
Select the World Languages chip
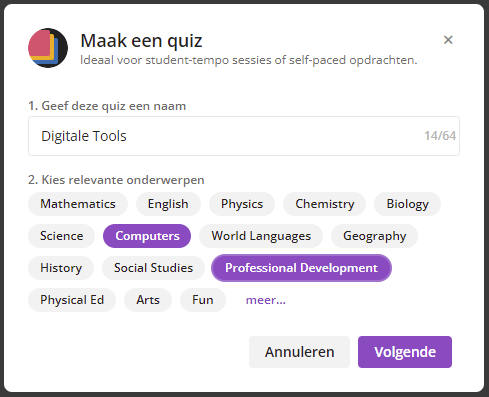(x=261, y=236)
